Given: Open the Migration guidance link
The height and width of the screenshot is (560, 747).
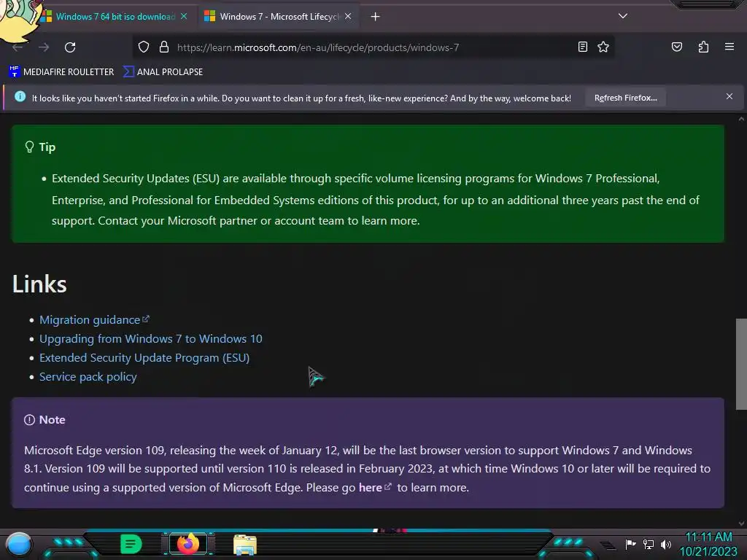Looking at the screenshot, I should [x=94, y=319].
